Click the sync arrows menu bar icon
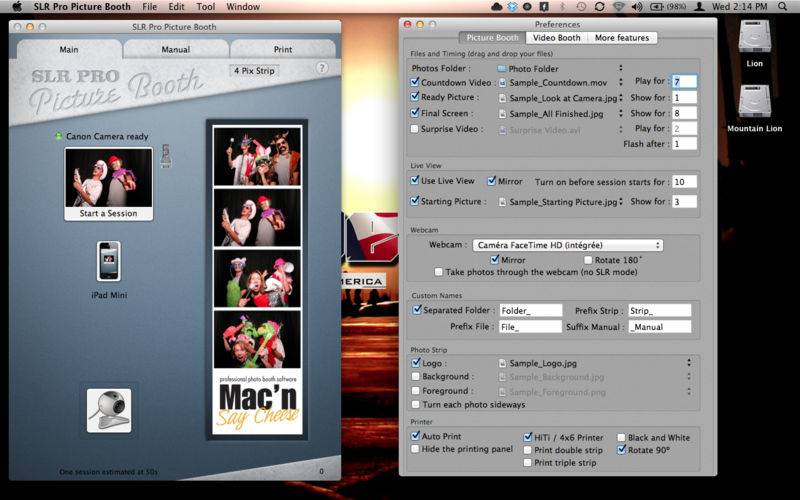This screenshot has width=800, height=500. pyautogui.click(x=599, y=7)
